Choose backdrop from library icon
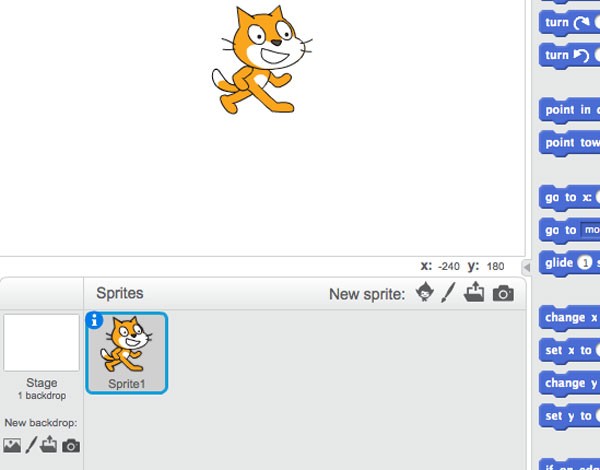The image size is (600, 470). click(x=12, y=446)
